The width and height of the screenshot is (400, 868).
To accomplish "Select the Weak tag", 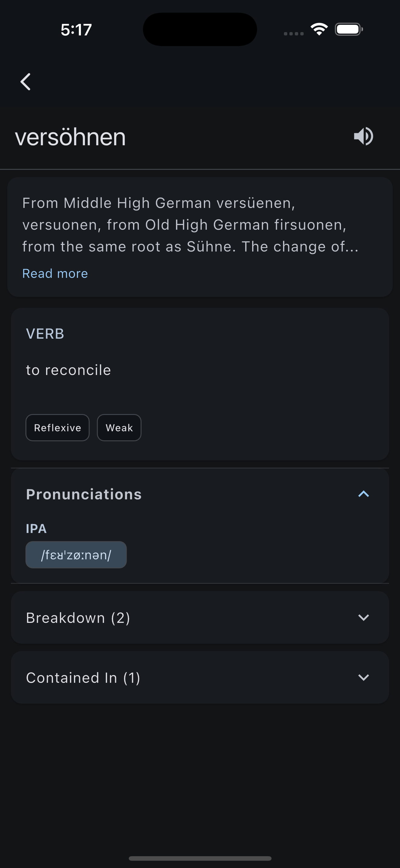I will [119, 428].
